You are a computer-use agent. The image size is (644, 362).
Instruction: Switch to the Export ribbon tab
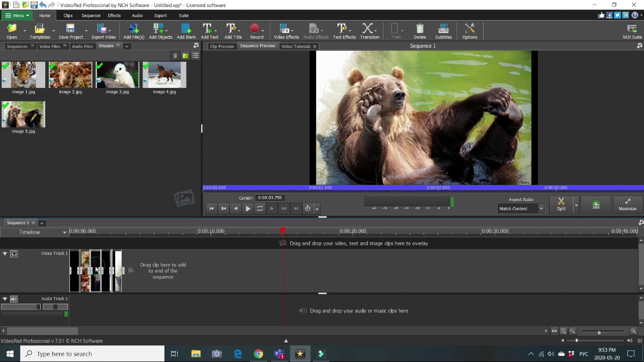160,16
